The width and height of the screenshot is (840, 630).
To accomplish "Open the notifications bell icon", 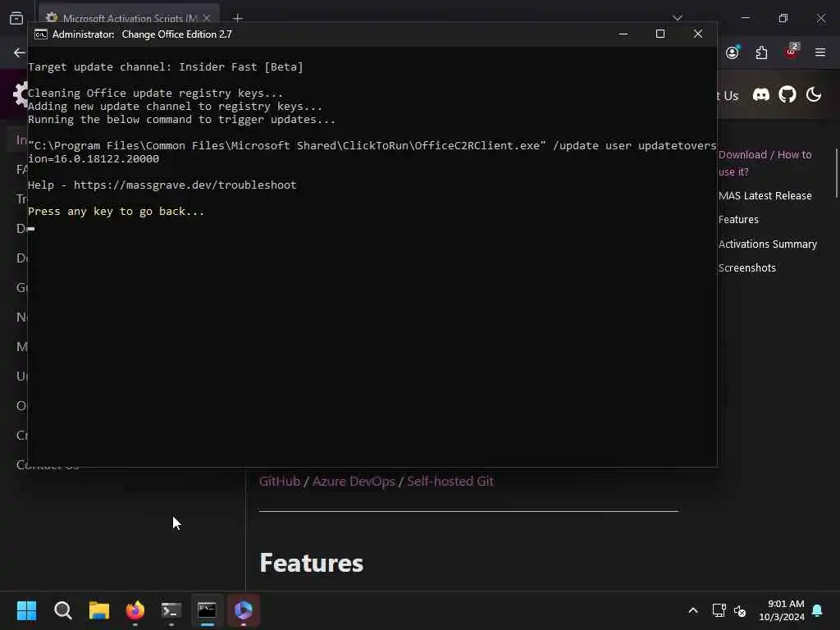I will [x=817, y=610].
